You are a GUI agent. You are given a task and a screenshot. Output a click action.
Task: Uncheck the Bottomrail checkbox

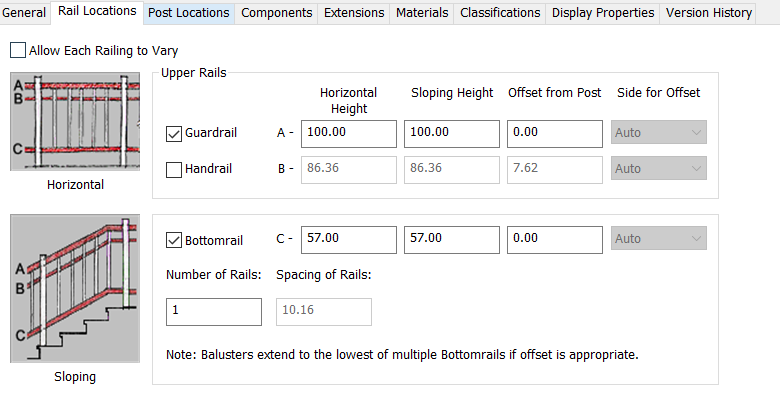click(x=174, y=240)
